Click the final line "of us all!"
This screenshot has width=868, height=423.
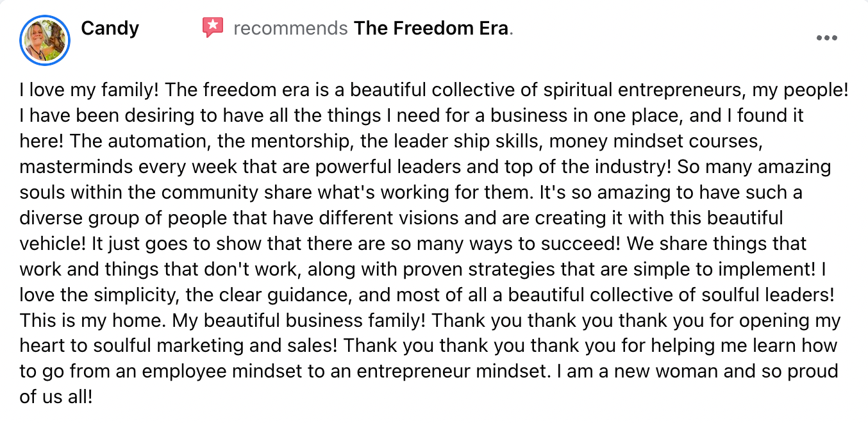56,398
